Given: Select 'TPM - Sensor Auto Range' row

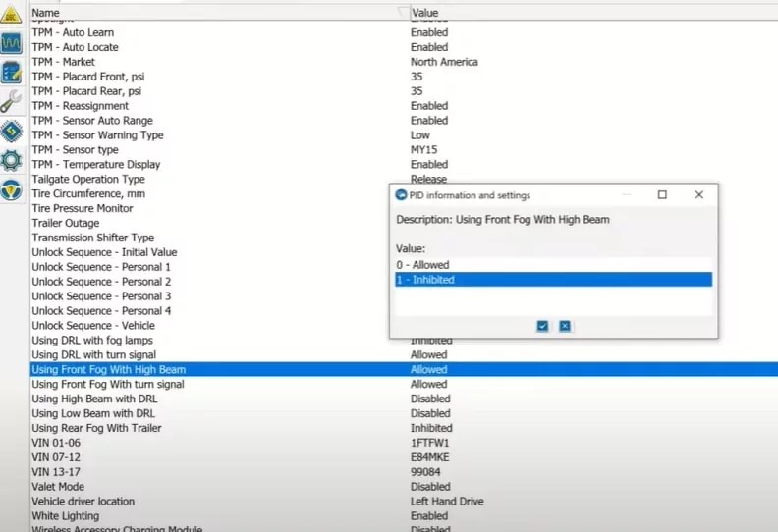Looking at the screenshot, I should click(404, 121).
